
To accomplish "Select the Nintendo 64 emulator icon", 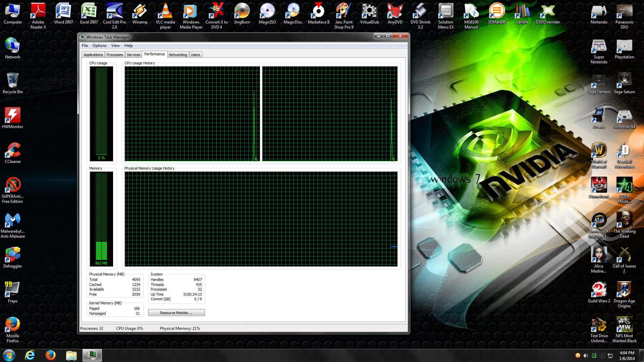I will click(625, 119).
